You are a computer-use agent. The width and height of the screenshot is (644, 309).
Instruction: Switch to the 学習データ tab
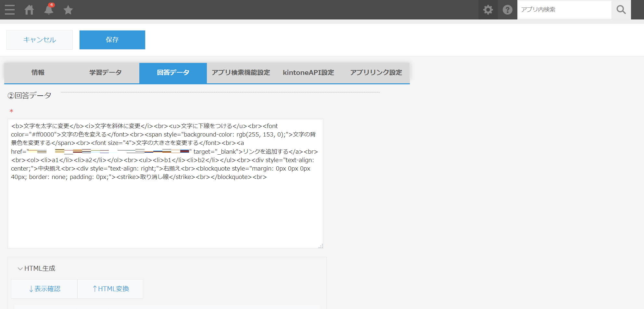106,73
